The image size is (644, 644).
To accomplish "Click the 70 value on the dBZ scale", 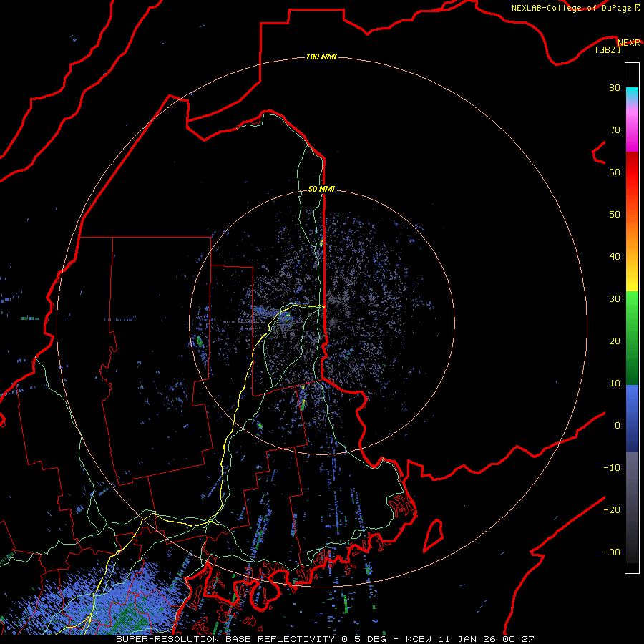I will 615,130.
